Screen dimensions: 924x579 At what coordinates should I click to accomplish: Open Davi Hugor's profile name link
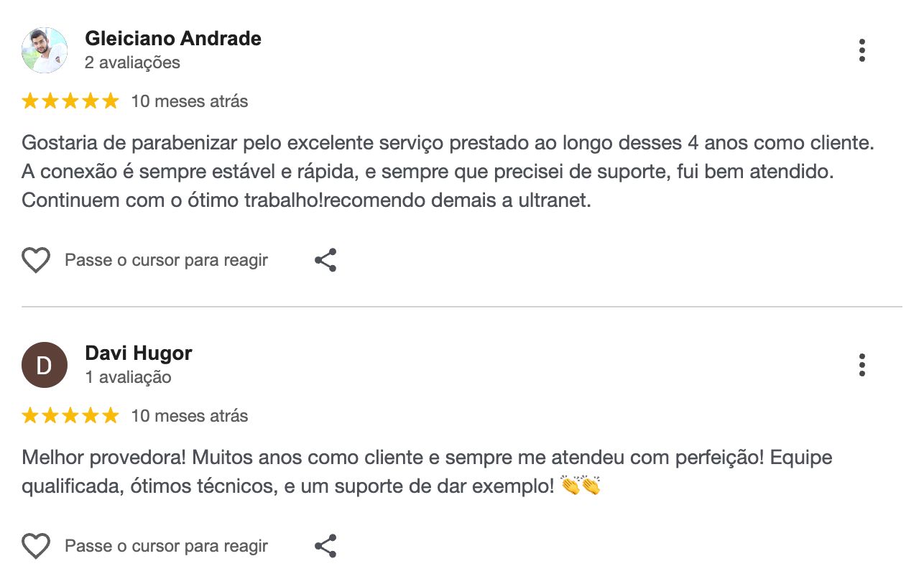click(x=139, y=353)
